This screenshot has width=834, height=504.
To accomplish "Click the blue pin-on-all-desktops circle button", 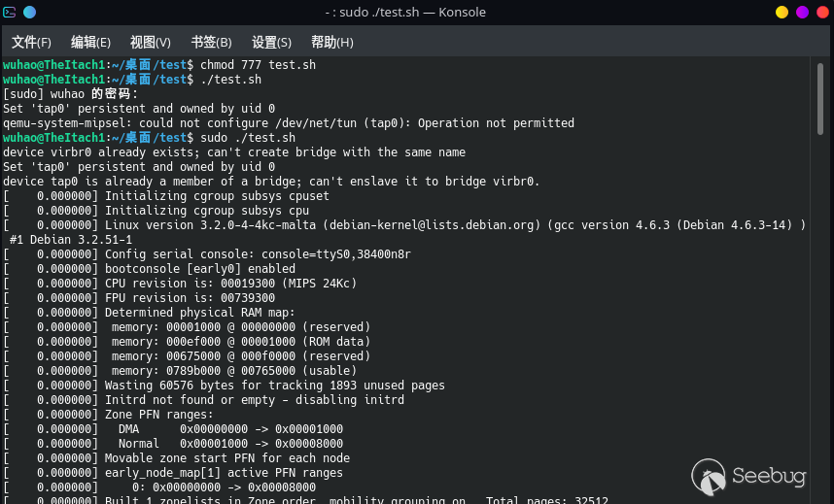I will click(x=29, y=13).
